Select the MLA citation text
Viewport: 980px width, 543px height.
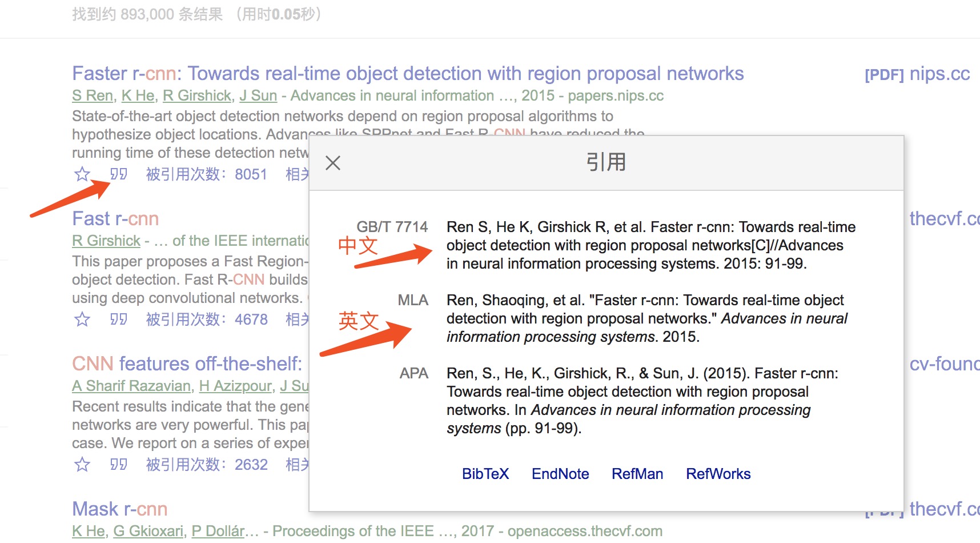[647, 318]
